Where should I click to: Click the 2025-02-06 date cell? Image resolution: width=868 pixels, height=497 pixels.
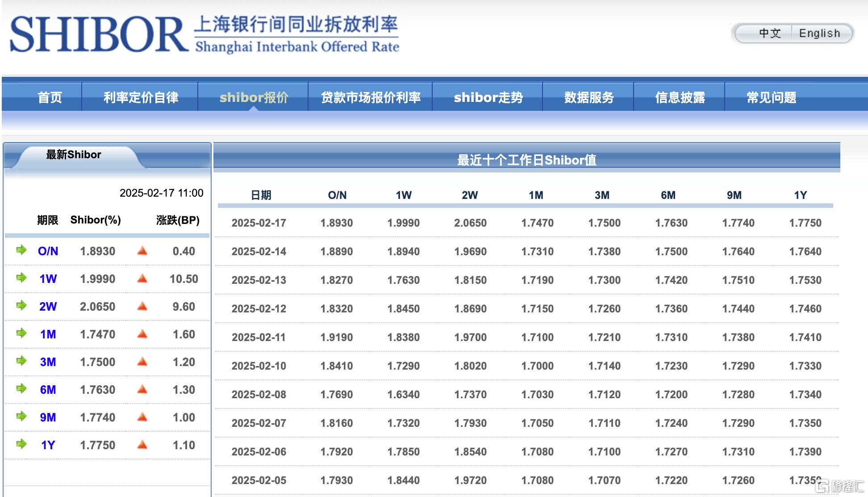point(259,452)
